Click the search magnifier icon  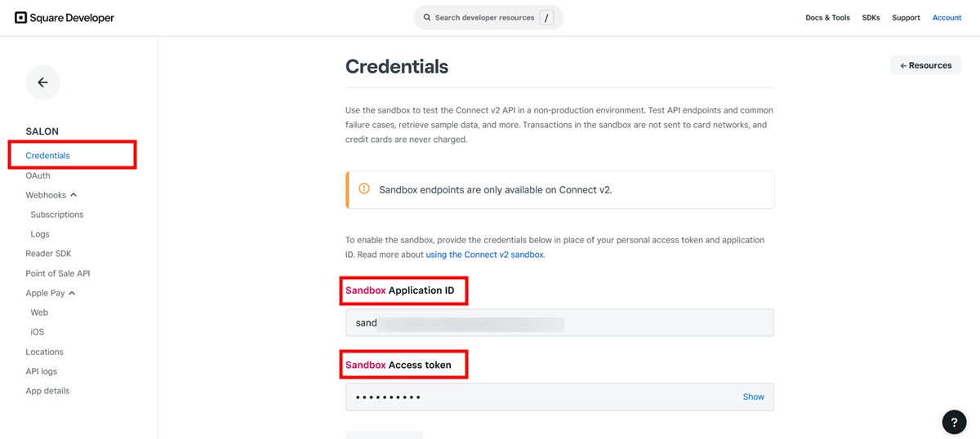coord(427,18)
